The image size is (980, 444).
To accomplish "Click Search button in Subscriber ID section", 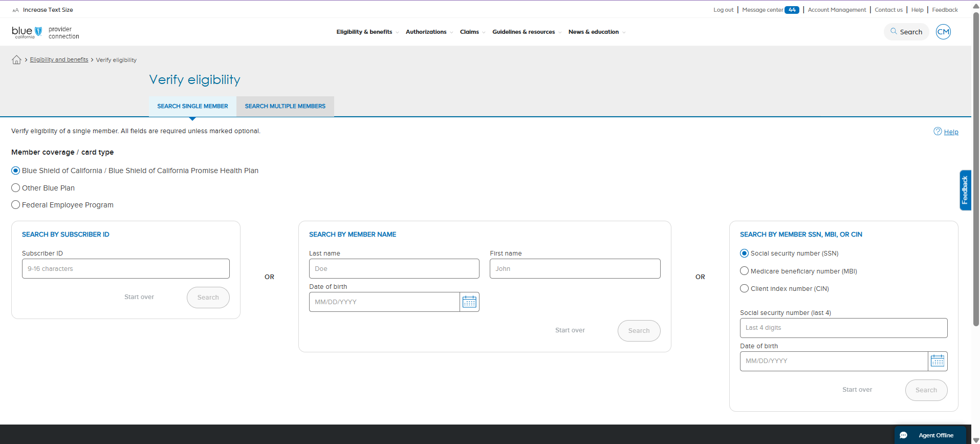I will point(208,298).
